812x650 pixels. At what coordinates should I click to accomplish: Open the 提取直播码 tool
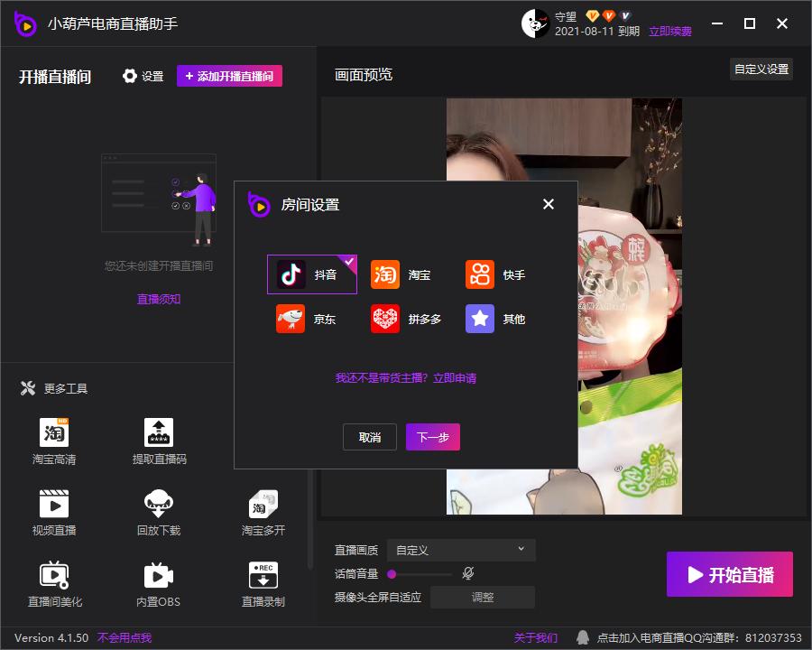pos(159,441)
